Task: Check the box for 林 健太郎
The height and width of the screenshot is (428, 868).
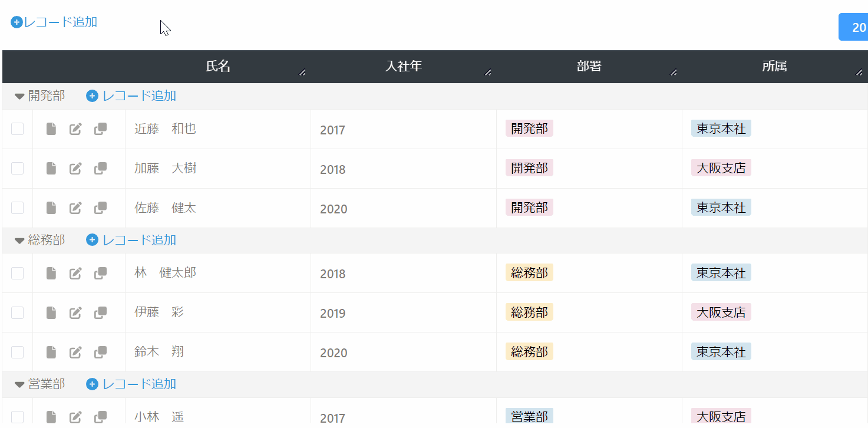Action: coord(17,272)
